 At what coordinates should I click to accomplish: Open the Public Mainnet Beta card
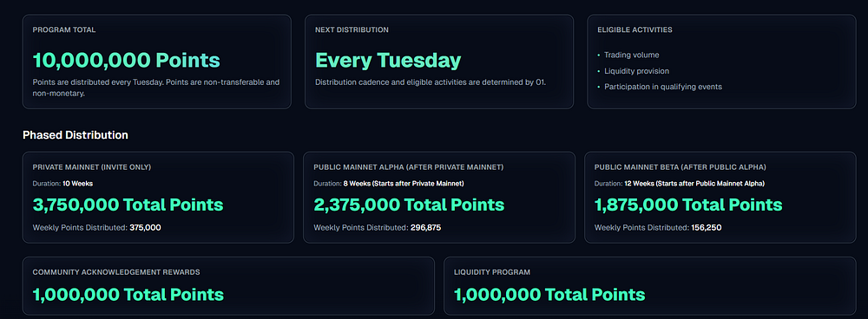pos(720,198)
